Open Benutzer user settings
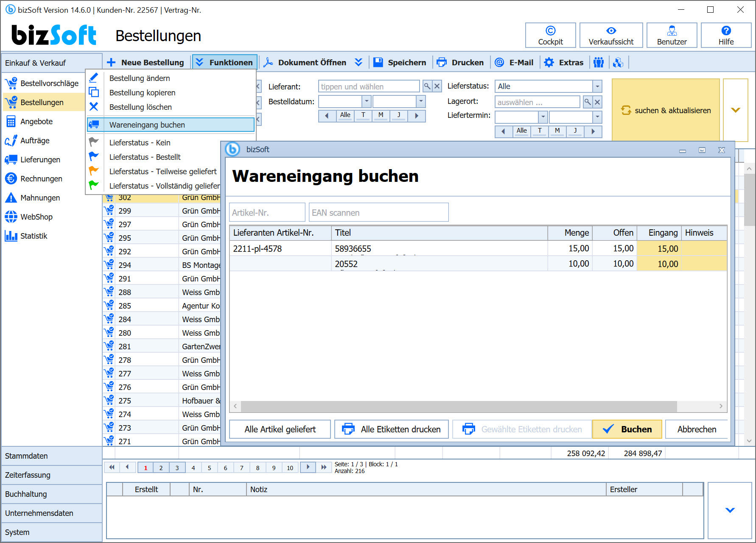 tap(672, 35)
